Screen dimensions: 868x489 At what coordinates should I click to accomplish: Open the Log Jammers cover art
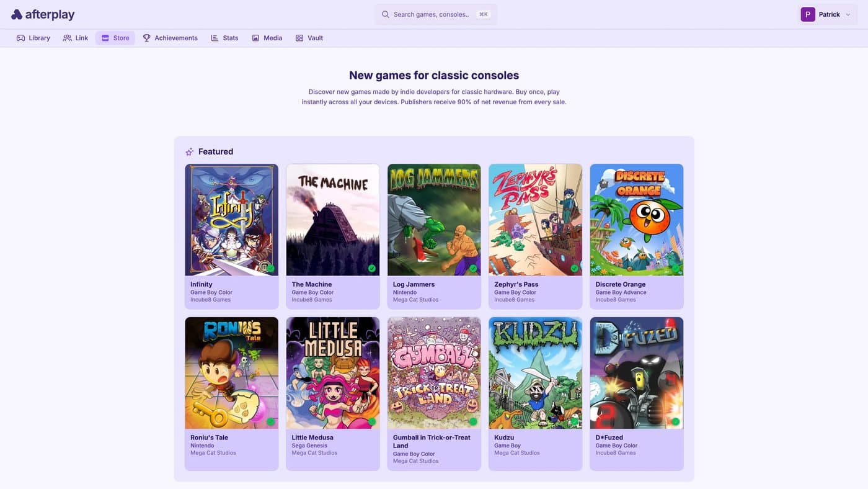click(x=434, y=220)
